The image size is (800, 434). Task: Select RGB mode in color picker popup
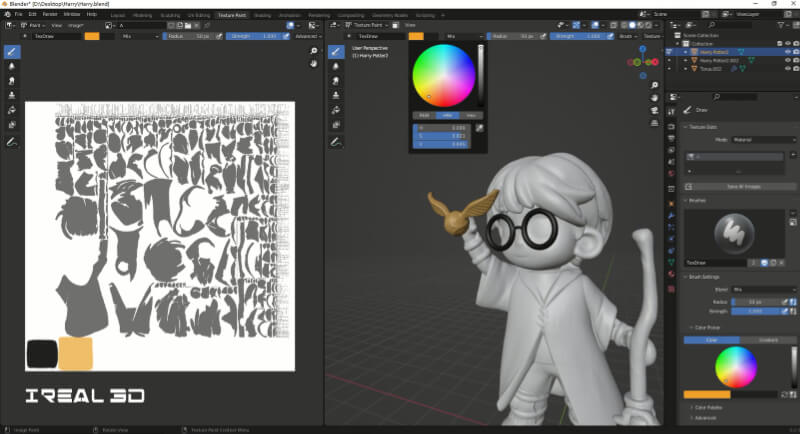[424, 115]
